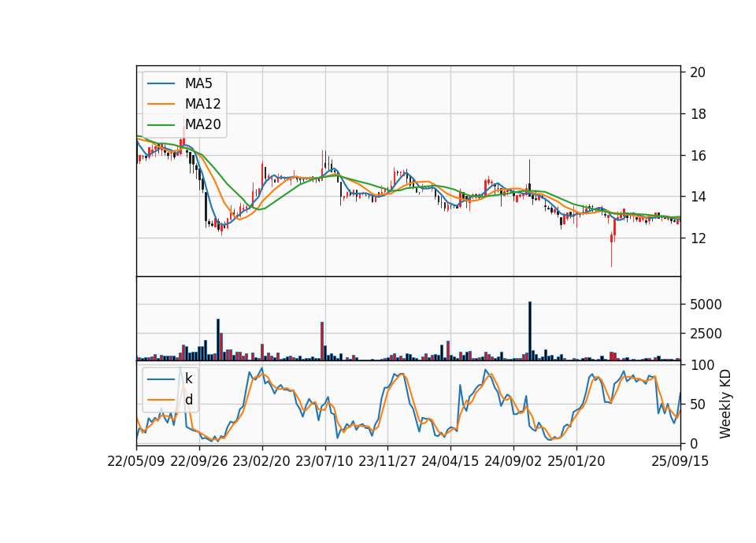The width and height of the screenshot is (756, 543).
Task: Click the 23/02/20 date axis label
Action: tap(261, 461)
